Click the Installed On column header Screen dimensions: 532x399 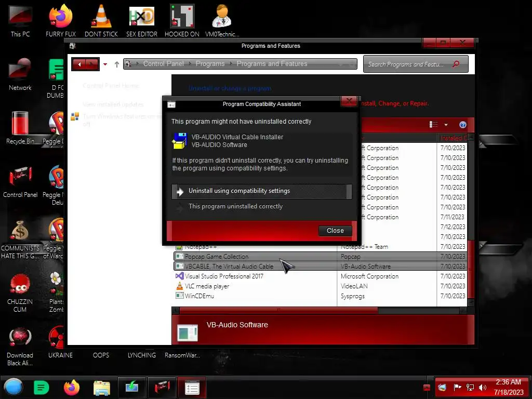point(453,138)
